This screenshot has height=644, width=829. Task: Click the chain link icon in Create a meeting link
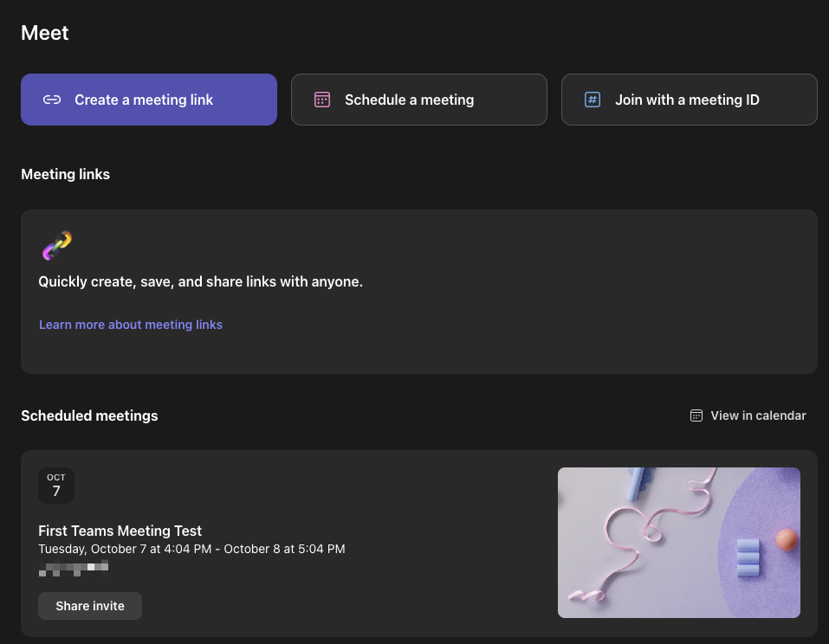point(52,100)
